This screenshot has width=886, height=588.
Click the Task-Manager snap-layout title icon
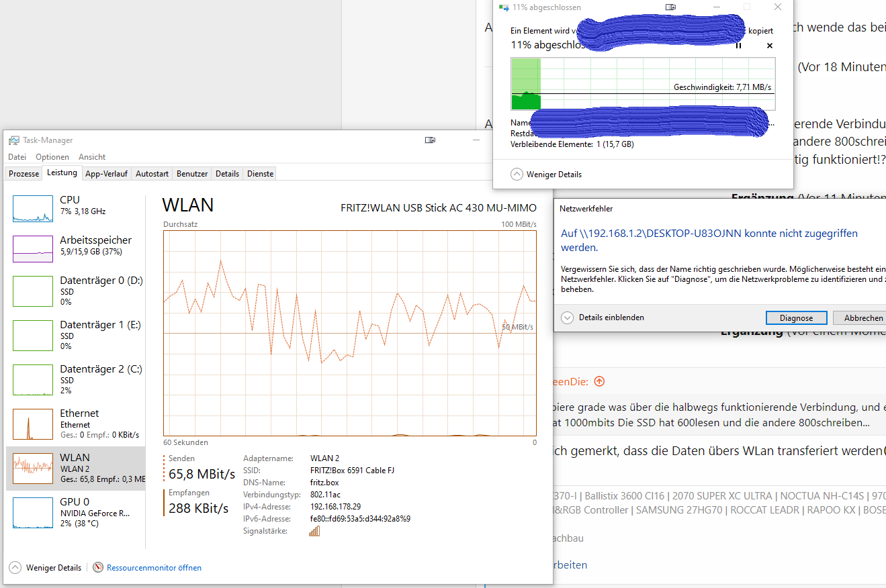tap(430, 140)
